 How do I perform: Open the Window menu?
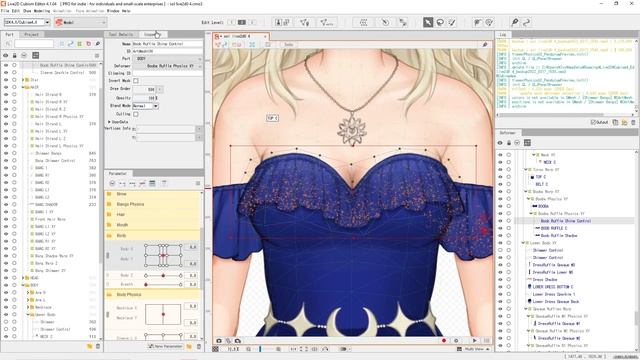113,11
